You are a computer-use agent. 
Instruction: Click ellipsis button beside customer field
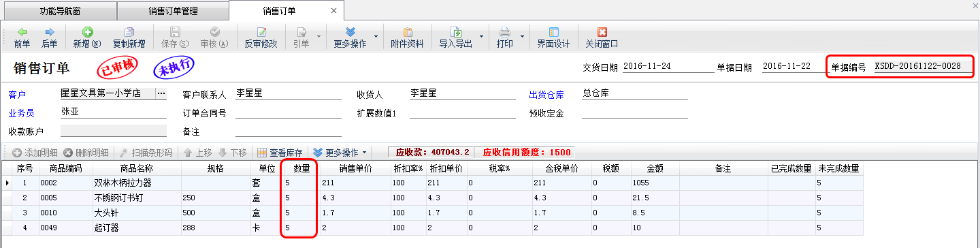point(161,93)
